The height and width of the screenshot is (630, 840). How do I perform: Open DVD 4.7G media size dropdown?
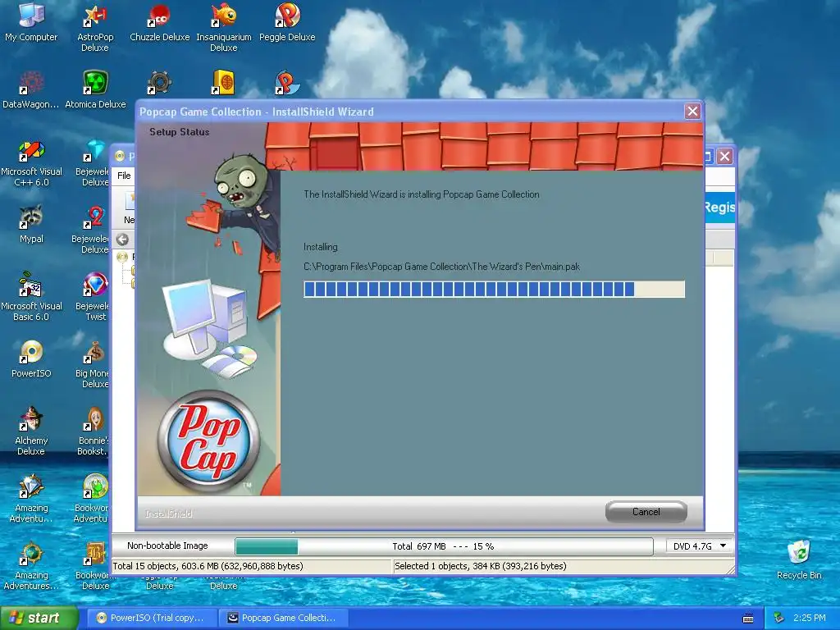coord(700,546)
